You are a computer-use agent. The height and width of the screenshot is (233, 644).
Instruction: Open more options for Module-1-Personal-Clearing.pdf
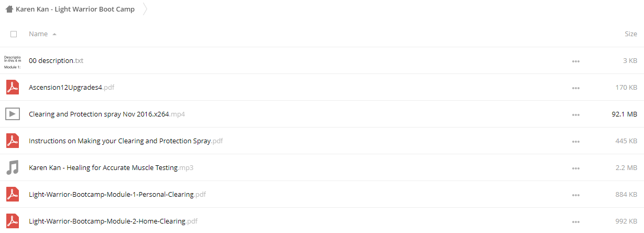coord(576,195)
